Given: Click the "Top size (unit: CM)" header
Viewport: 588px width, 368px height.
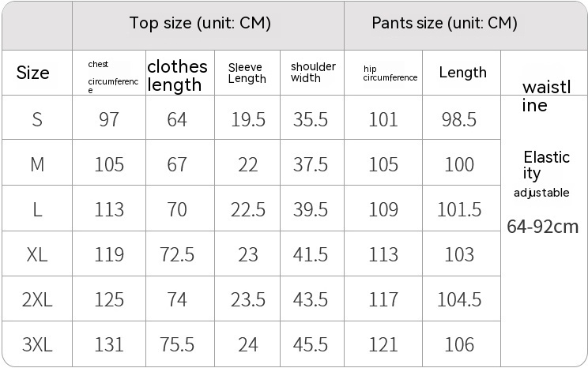Looking at the screenshot, I should point(200,24).
